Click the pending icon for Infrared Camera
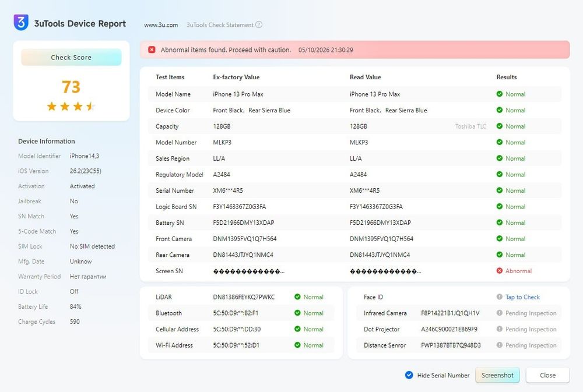The height and width of the screenshot is (392, 583). coord(500,313)
